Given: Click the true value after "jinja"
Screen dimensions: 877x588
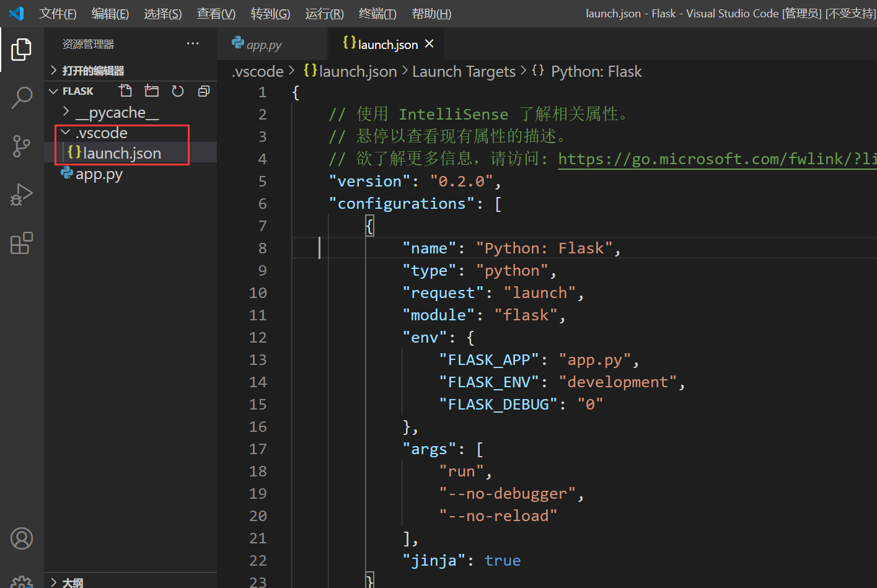Looking at the screenshot, I should coord(503,560).
